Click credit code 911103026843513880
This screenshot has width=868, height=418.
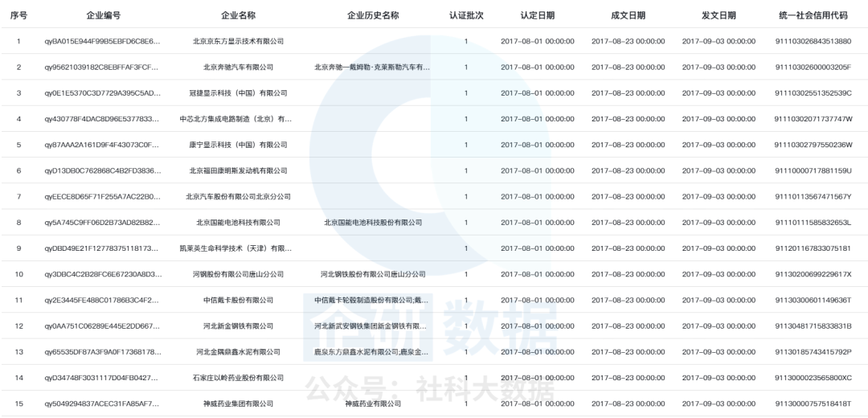(813, 42)
